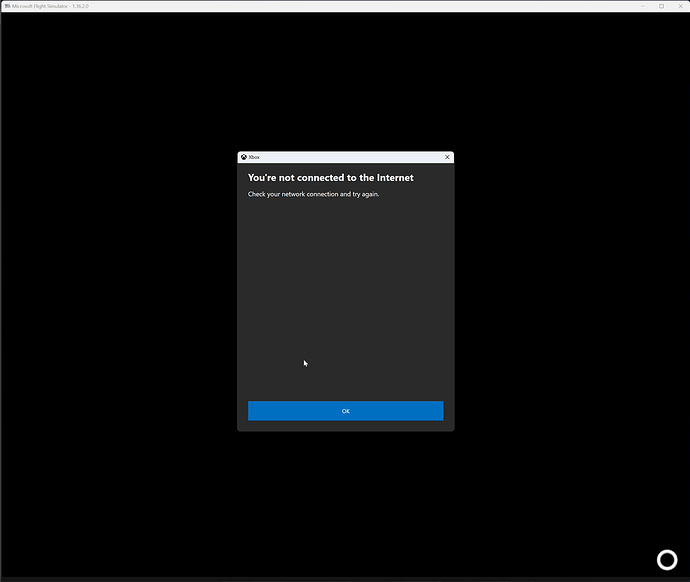Click the Xbox logo in dialog title bar
Screen dimensions: 690x582
point(244,157)
